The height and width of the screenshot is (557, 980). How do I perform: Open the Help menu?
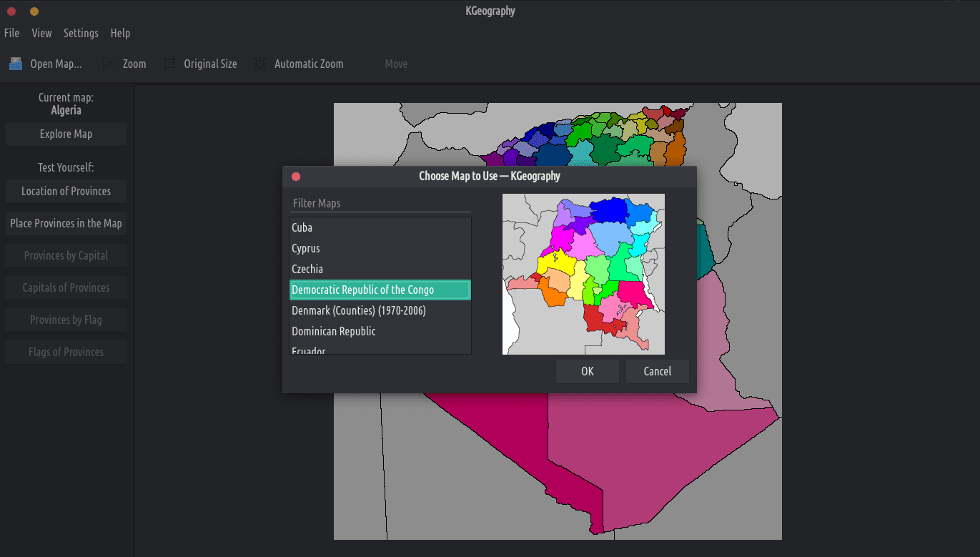(120, 34)
